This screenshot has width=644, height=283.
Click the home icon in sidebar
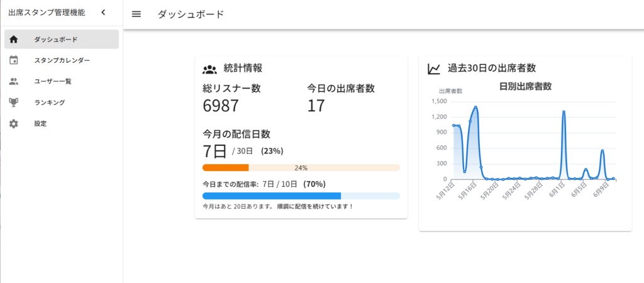[x=14, y=40]
